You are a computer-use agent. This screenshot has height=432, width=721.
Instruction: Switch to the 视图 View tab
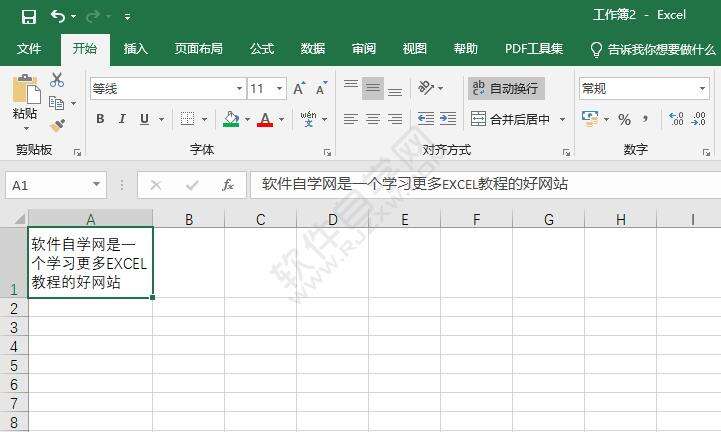pyautogui.click(x=415, y=49)
